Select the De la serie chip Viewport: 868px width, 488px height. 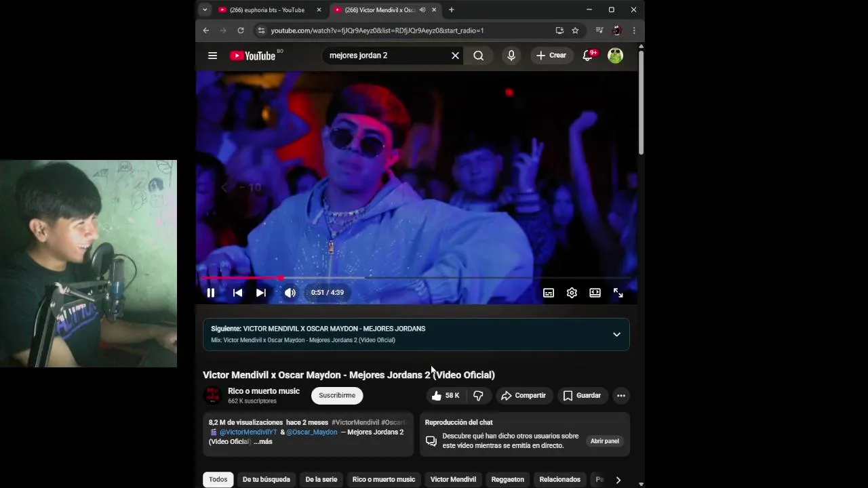321,479
